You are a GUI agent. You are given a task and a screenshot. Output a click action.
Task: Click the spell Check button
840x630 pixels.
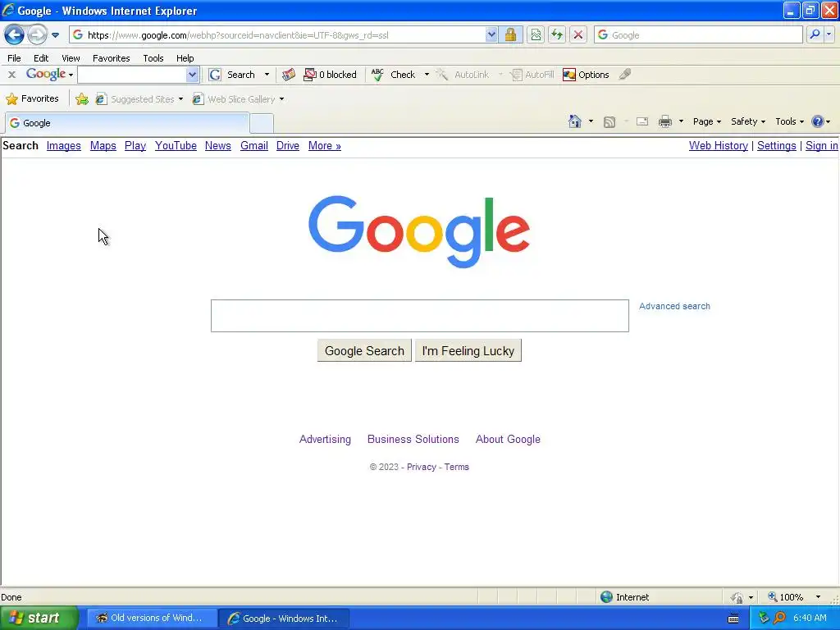click(394, 75)
